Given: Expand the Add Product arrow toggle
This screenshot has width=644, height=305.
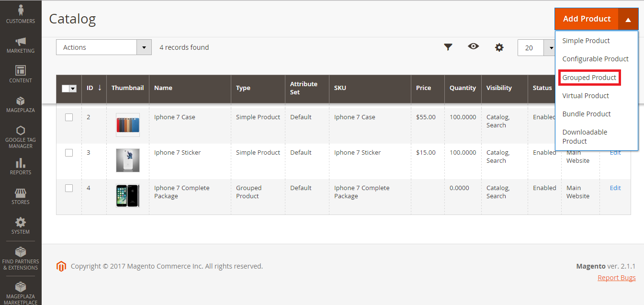Looking at the screenshot, I should (x=628, y=19).
